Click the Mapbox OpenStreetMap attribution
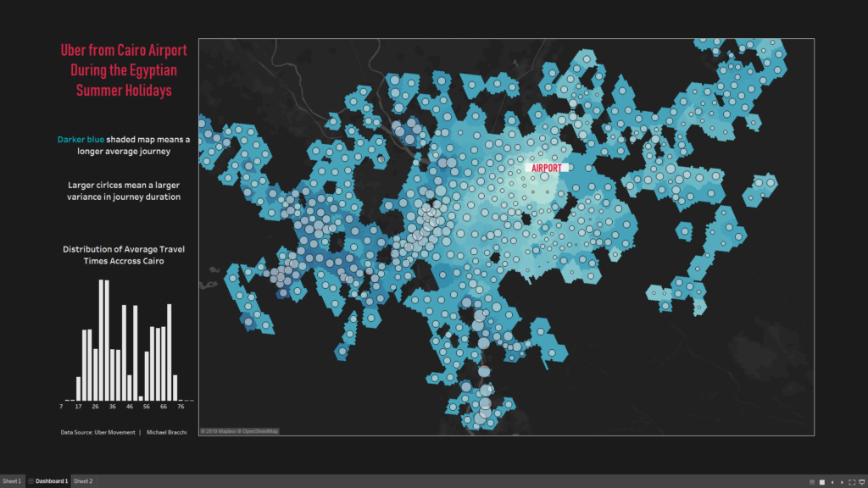This screenshot has width=868, height=488. pos(239,431)
